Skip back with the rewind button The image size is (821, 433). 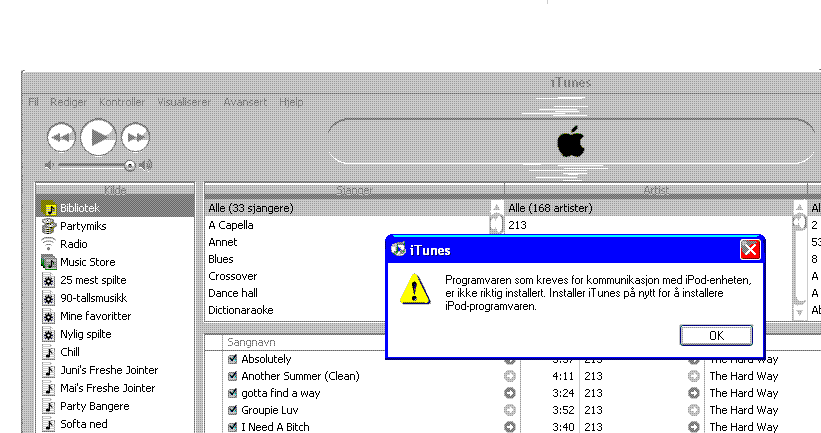click(x=61, y=137)
